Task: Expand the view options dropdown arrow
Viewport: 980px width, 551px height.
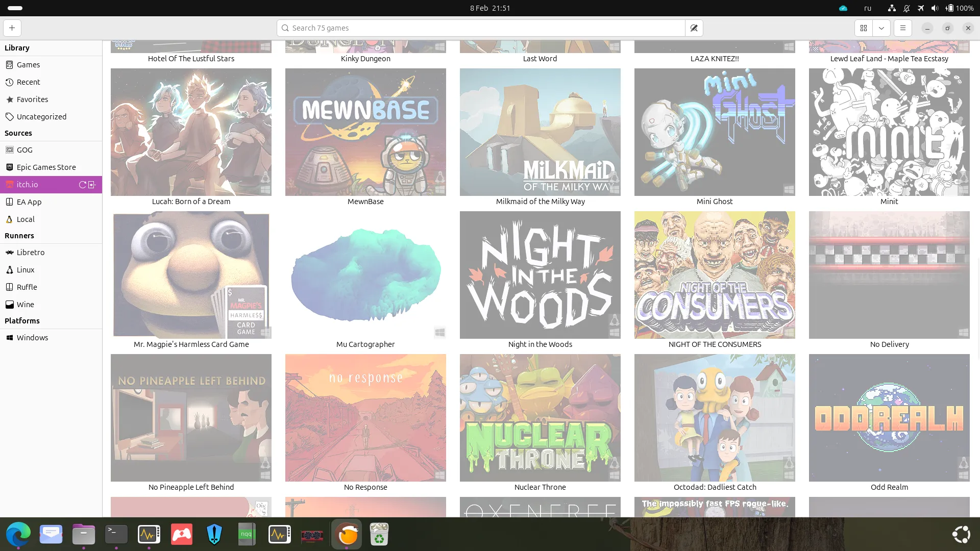Action: 881,28
